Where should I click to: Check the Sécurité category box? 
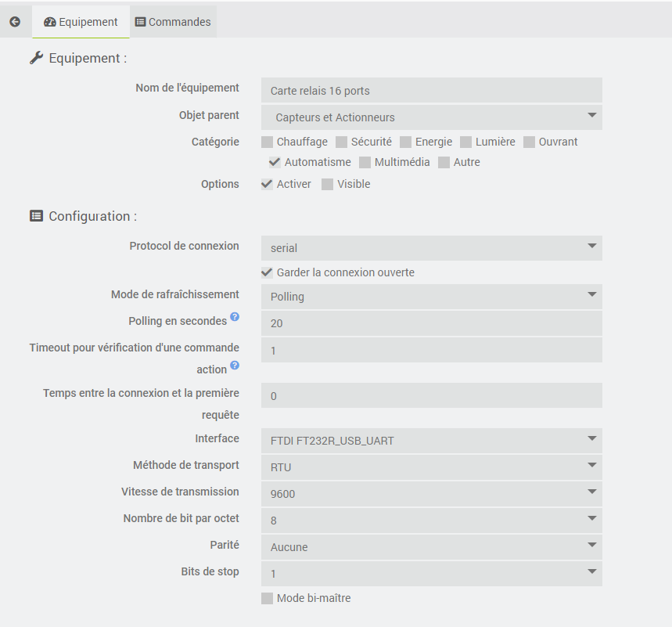pos(342,142)
